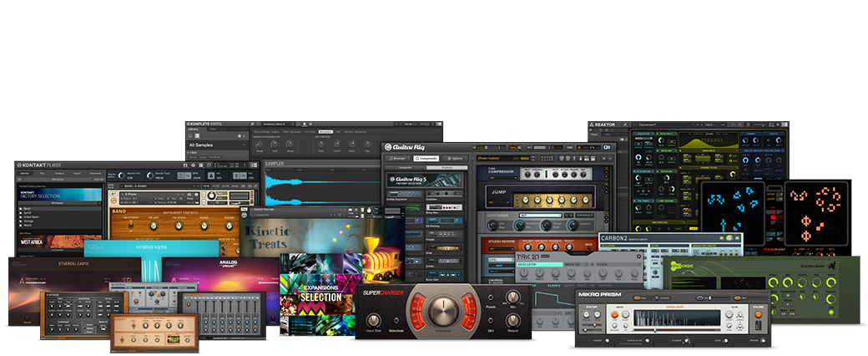Open the All Samples dropdown in Komplete Kontrol
This screenshot has height=356, width=868.
click(218, 145)
